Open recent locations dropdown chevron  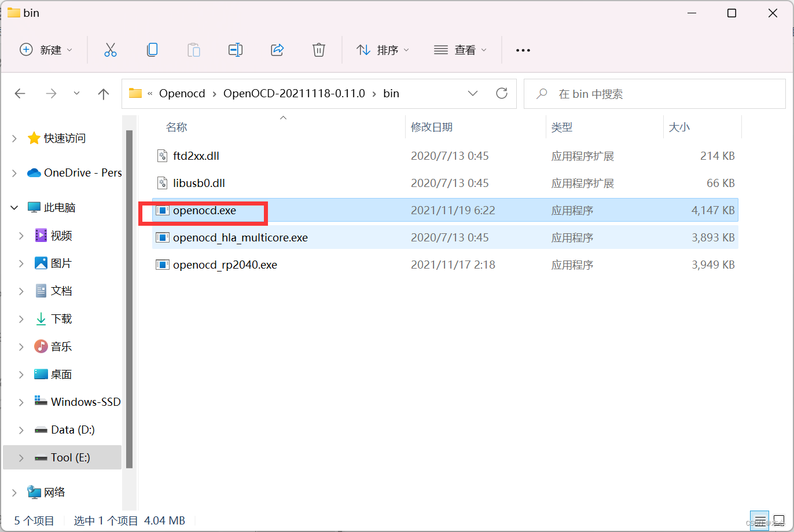point(77,93)
